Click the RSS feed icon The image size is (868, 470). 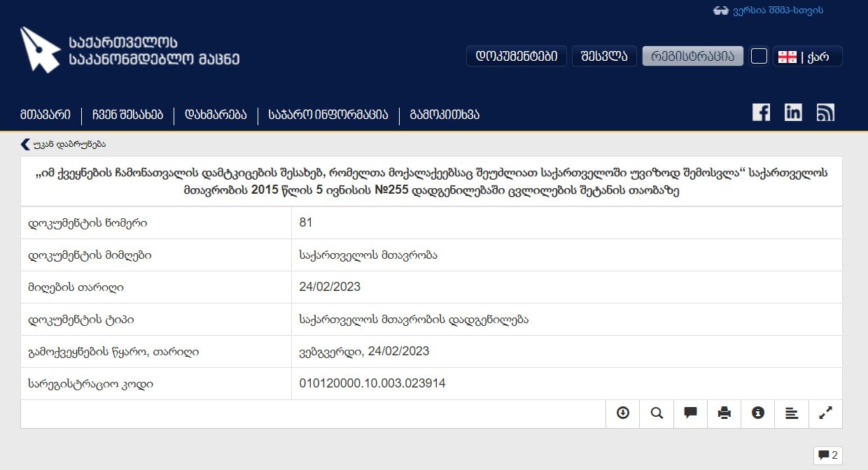825,113
